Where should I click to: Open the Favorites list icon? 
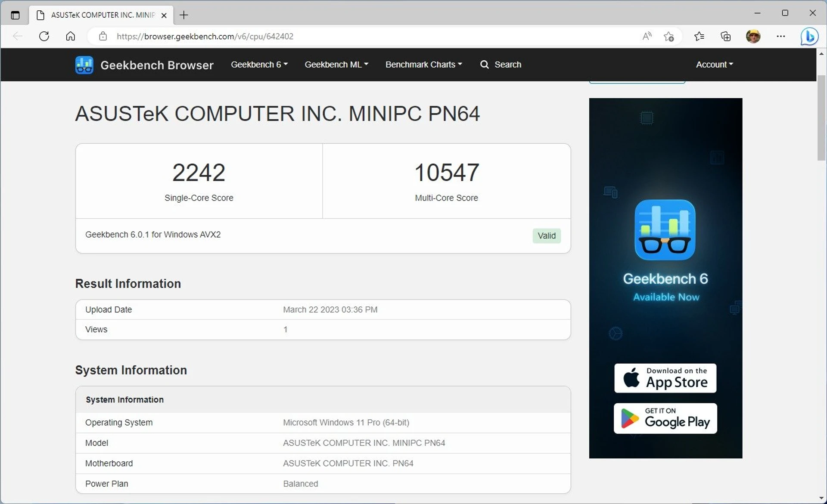tap(699, 36)
